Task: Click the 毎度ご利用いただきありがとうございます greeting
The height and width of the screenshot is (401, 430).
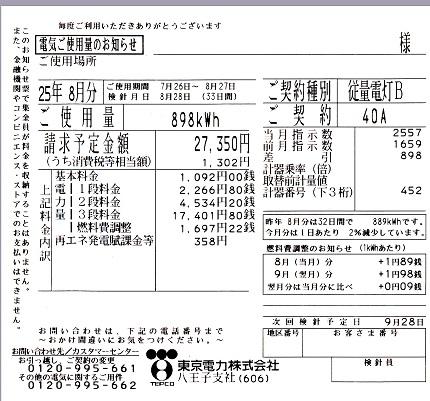Action: tap(140, 26)
